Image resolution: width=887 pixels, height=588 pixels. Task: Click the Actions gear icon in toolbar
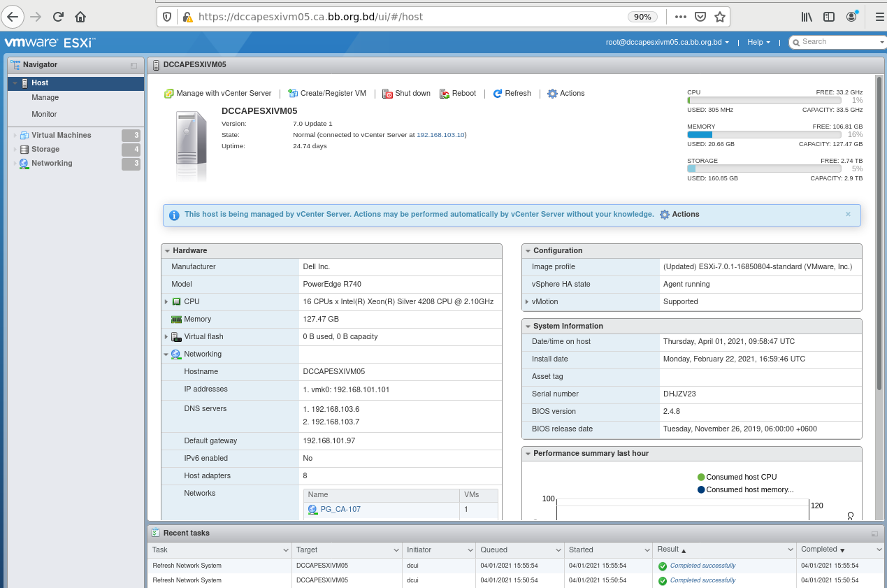point(552,94)
